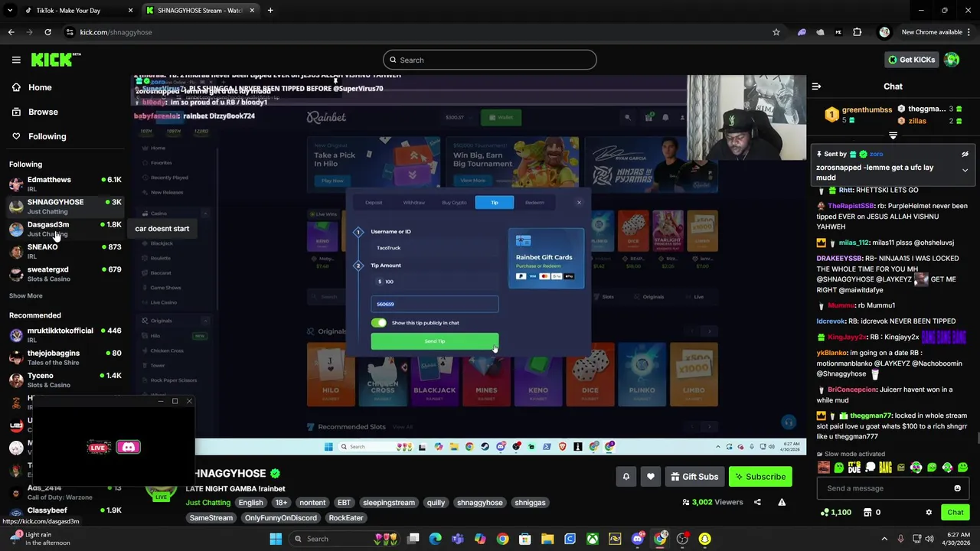The height and width of the screenshot is (551, 980).
Task: Open the profile avatar menu
Action: [x=952, y=60]
